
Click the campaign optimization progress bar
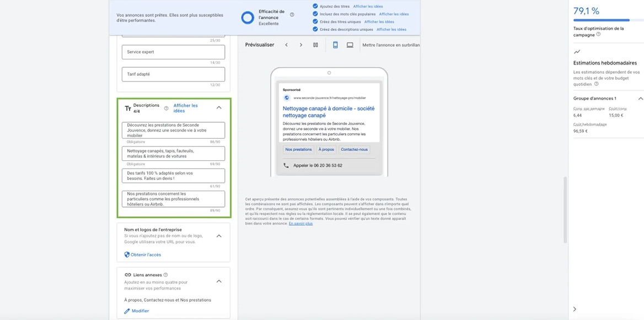pyautogui.click(x=608, y=20)
